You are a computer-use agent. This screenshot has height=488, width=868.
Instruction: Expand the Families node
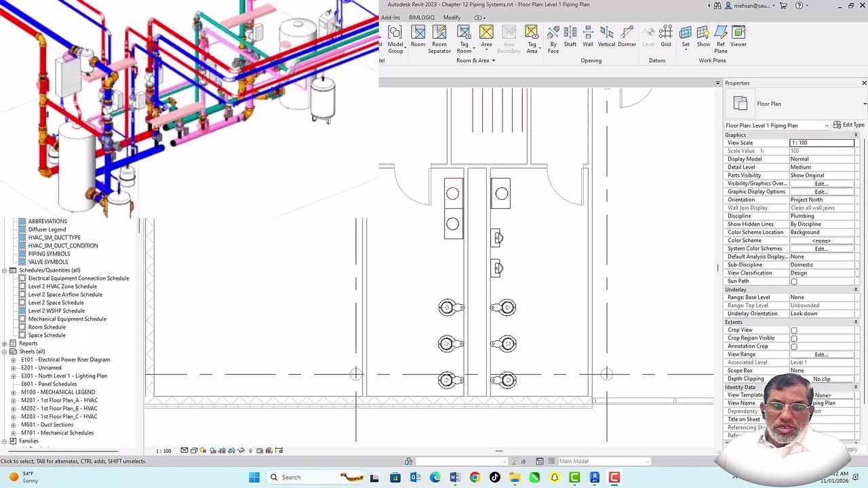(x=4, y=441)
